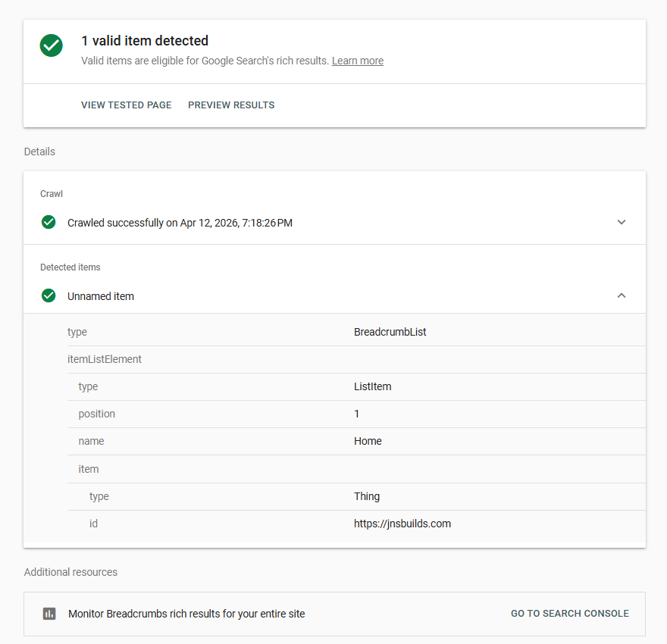This screenshot has height=644, width=667.
Task: Click the position value '1' row
Action: 355,414
